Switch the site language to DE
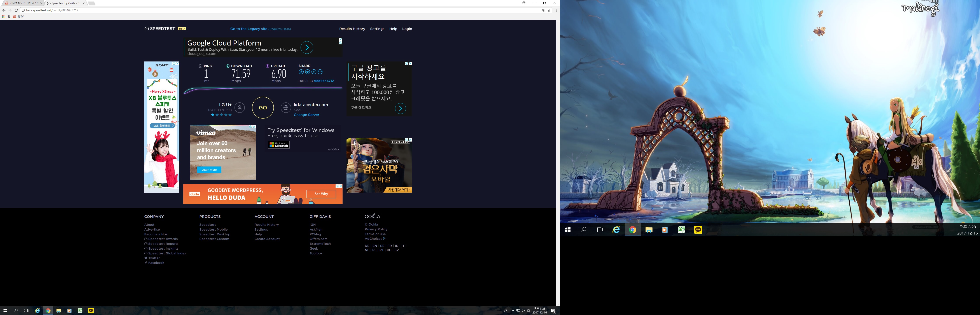980x315 pixels. (x=367, y=246)
